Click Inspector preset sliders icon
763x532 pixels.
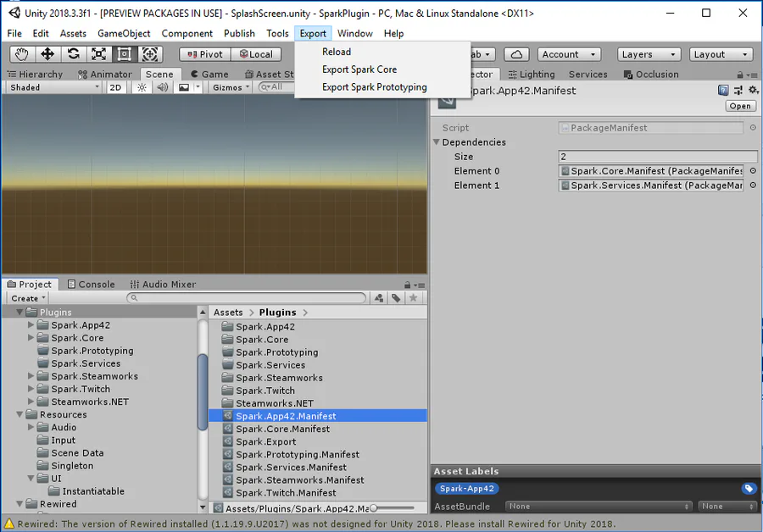738,90
